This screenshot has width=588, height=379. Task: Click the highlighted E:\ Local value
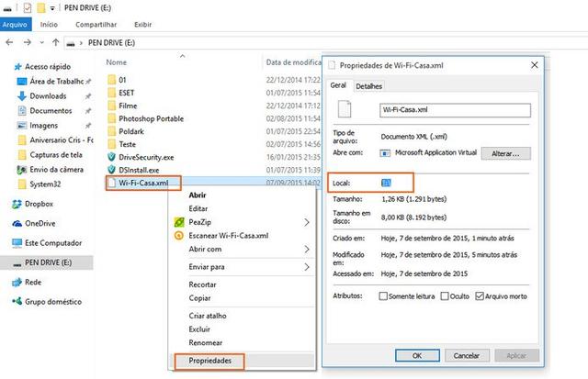pos(386,183)
